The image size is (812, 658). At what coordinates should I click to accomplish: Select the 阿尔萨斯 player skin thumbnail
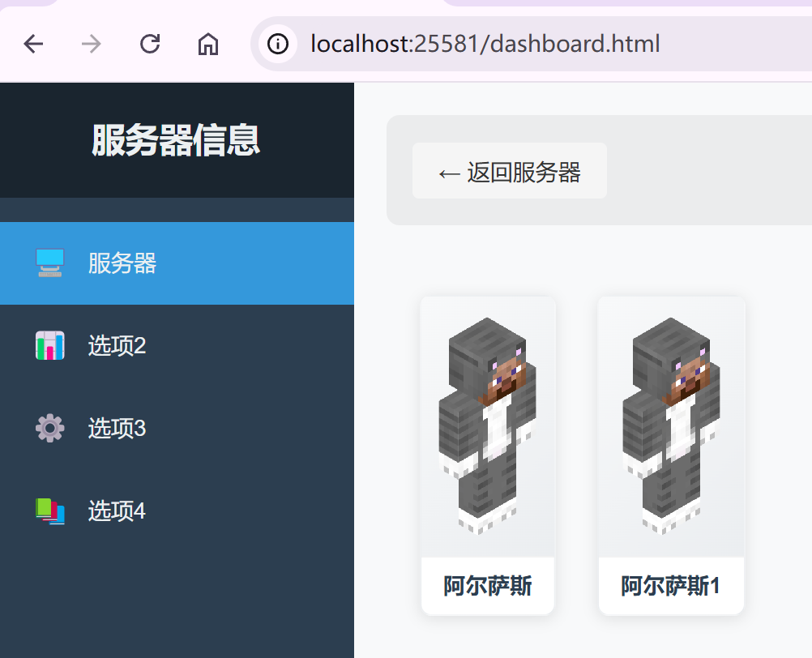click(x=488, y=426)
